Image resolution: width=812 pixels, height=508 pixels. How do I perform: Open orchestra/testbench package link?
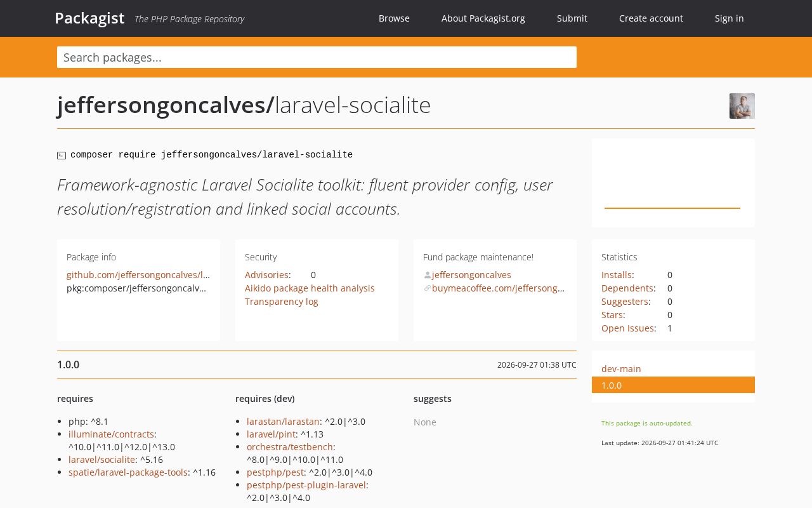point(290,447)
